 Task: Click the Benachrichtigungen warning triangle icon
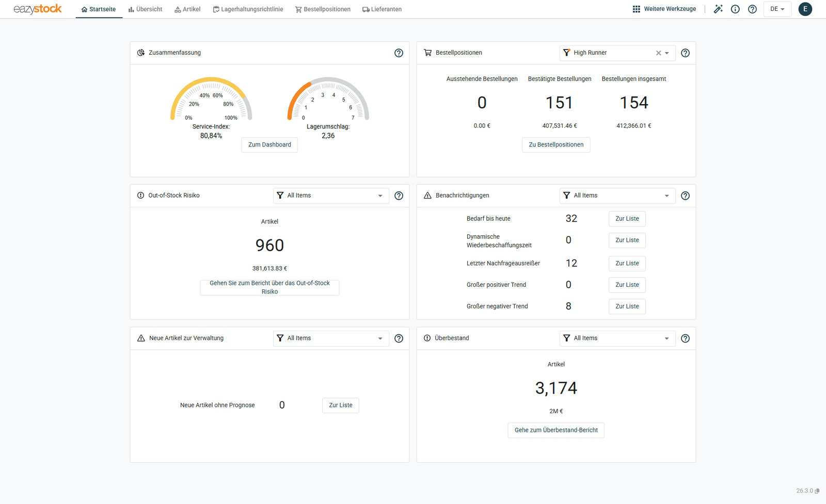point(427,196)
